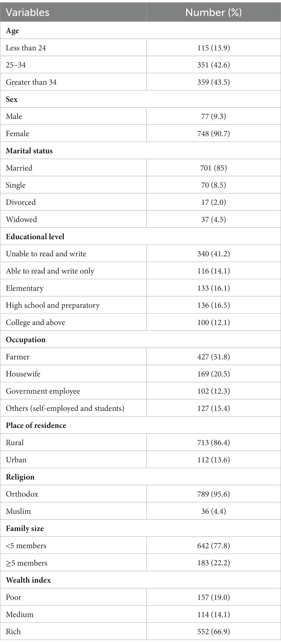Image resolution: width=281 pixels, height=644 pixels.
Task: Click the value 713 (86.4)
Action: click(213, 443)
